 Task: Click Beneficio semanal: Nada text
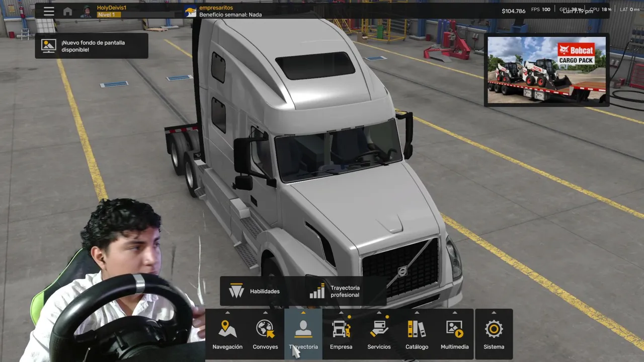230,15
